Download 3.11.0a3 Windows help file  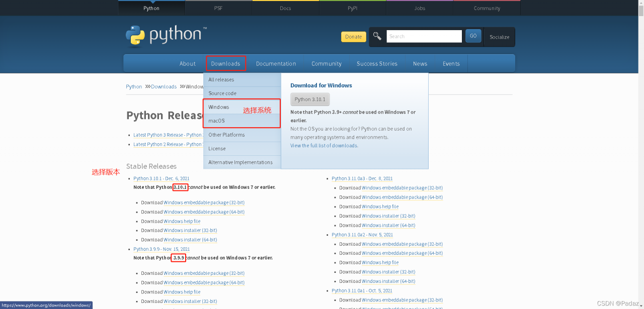coord(380,207)
